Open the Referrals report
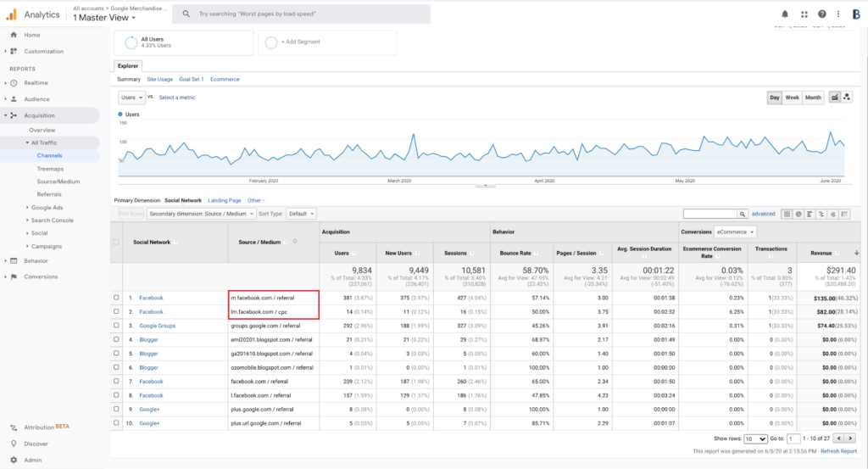This screenshot has height=469, width=868. [x=49, y=194]
